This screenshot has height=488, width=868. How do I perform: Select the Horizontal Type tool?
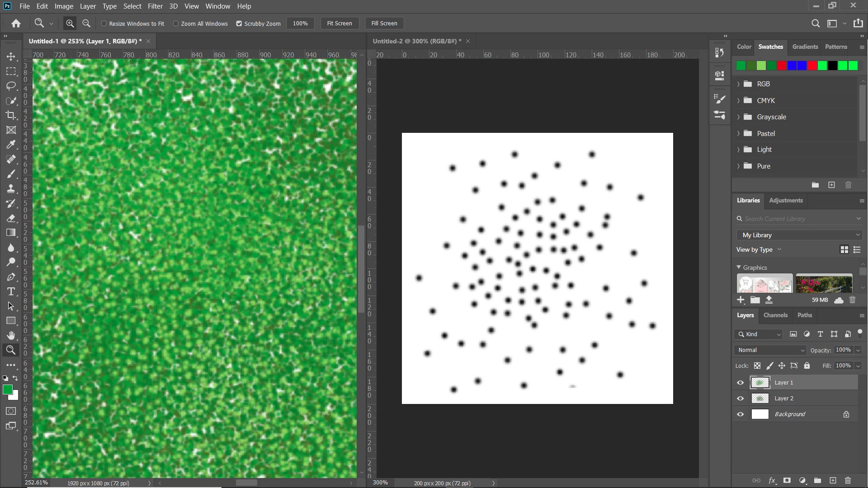11,291
